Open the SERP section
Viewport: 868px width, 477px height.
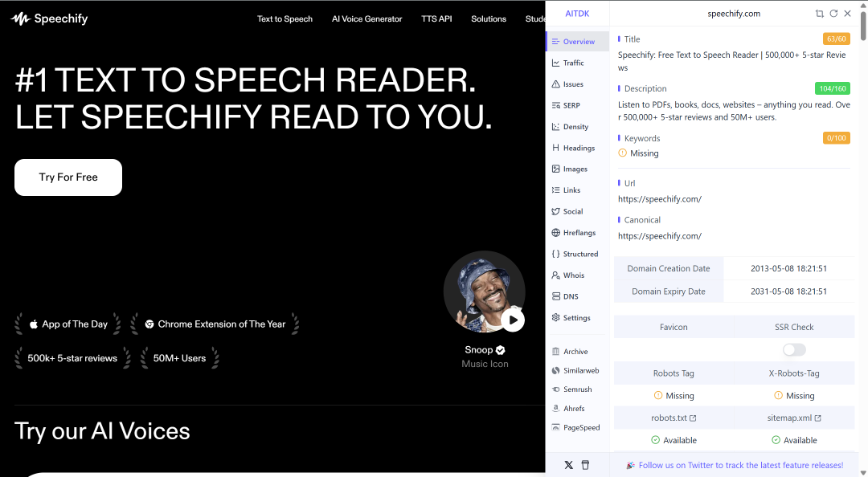tap(577, 105)
